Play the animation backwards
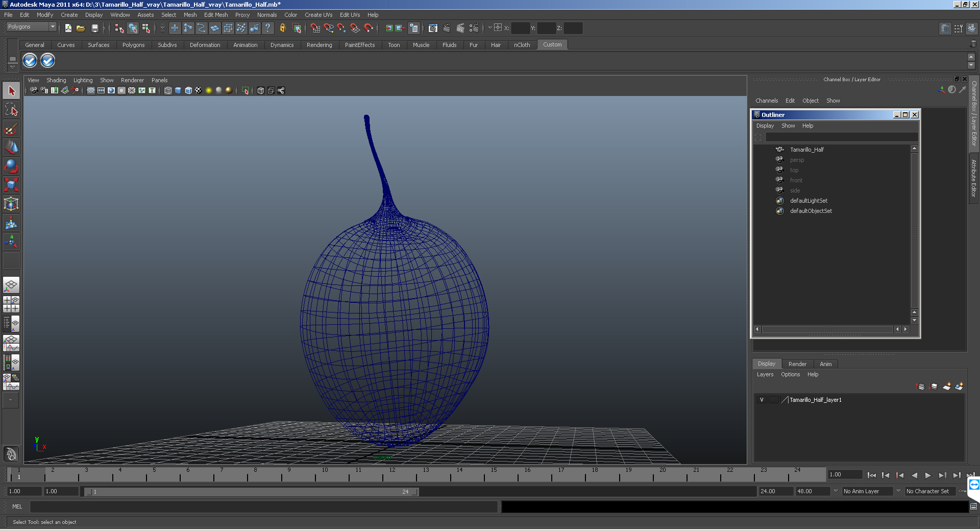980x531 pixels. click(x=914, y=475)
